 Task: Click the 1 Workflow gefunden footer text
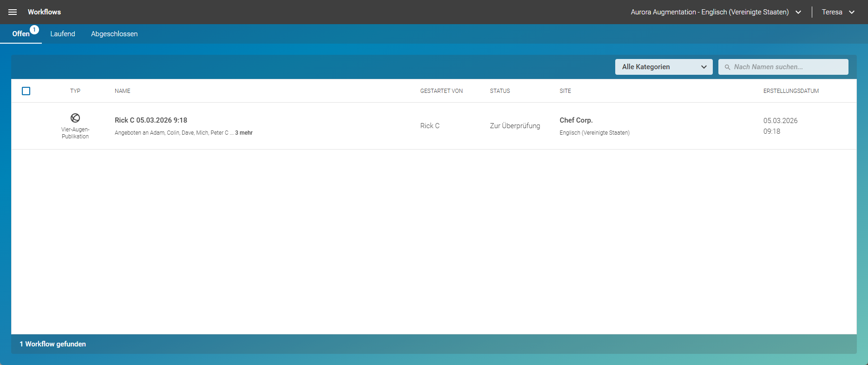[53, 344]
